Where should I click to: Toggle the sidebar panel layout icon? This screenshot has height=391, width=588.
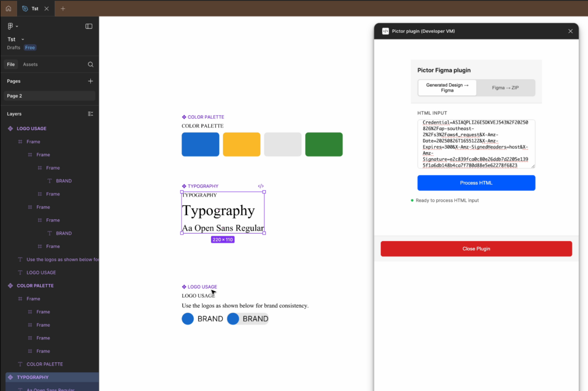point(89,26)
